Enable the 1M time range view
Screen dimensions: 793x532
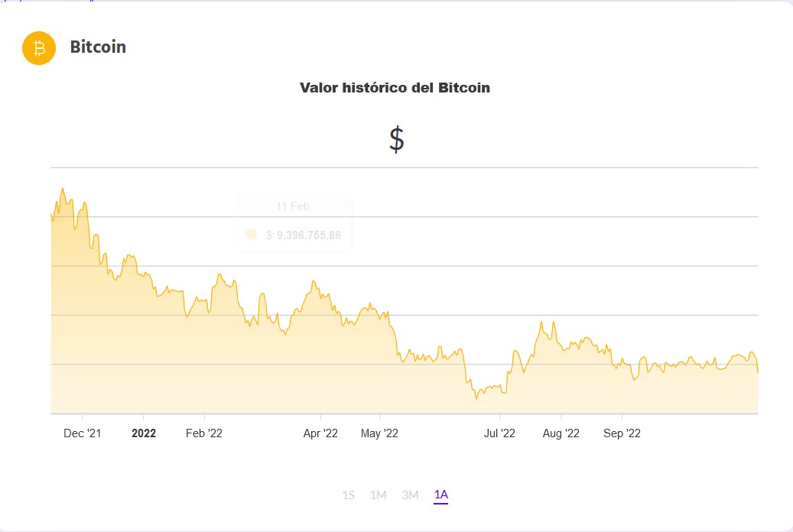(379, 495)
